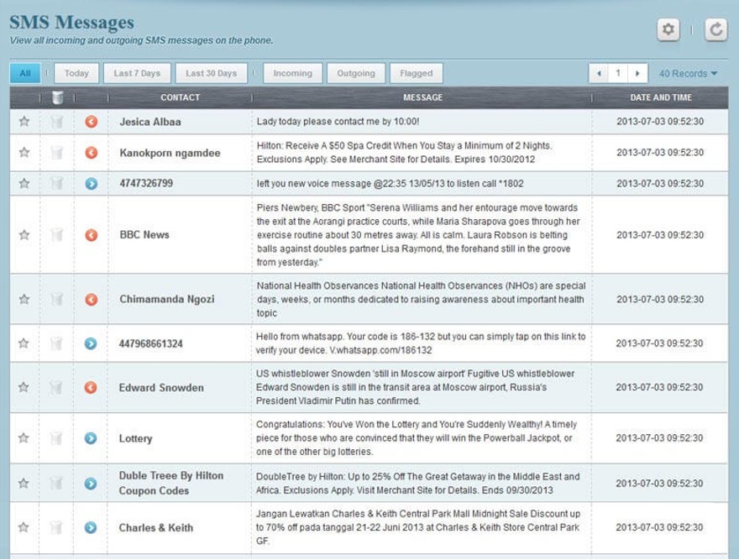The height and width of the screenshot is (560, 739).
Task: Star the Jesica Albaa message
Action: tap(24, 122)
